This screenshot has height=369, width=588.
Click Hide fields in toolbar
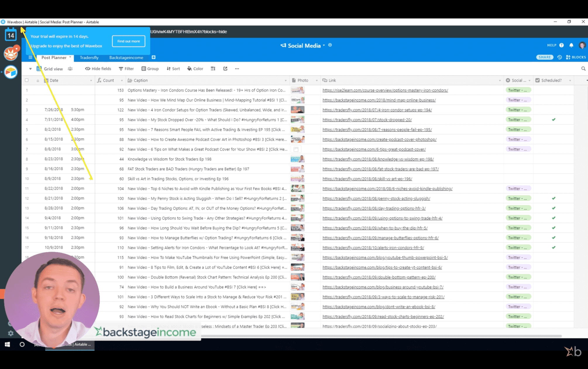click(x=98, y=69)
